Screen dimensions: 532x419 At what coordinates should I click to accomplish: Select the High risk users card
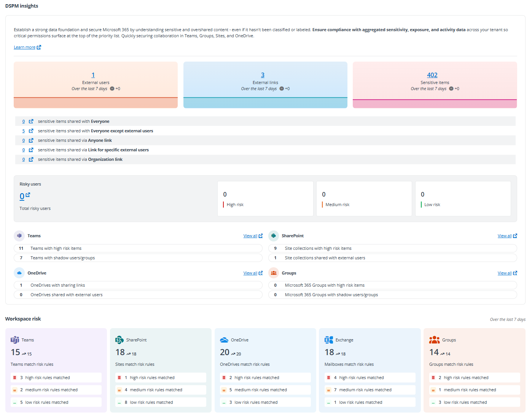[x=265, y=198]
